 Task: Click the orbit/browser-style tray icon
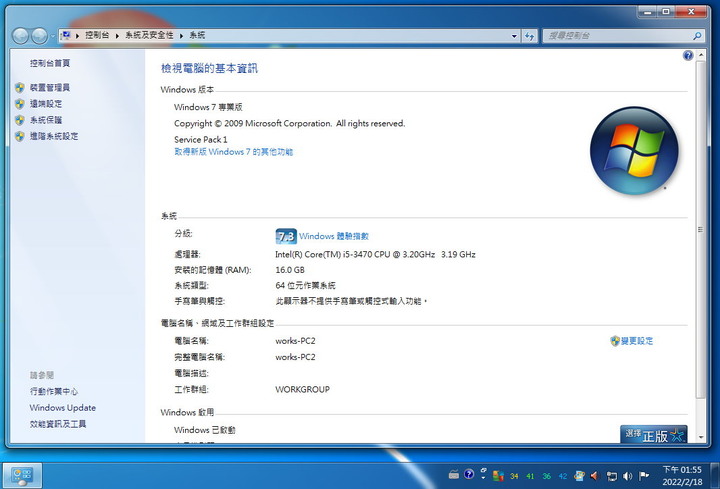579,476
